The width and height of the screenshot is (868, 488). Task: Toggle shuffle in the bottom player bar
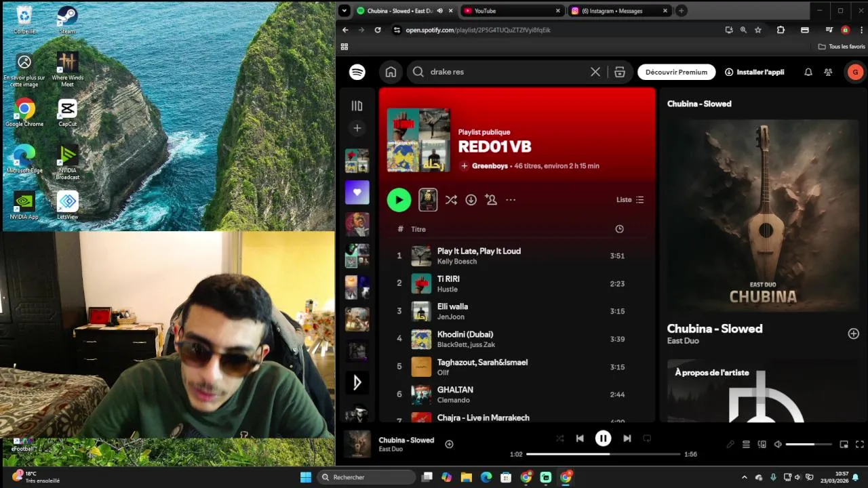[559, 439]
